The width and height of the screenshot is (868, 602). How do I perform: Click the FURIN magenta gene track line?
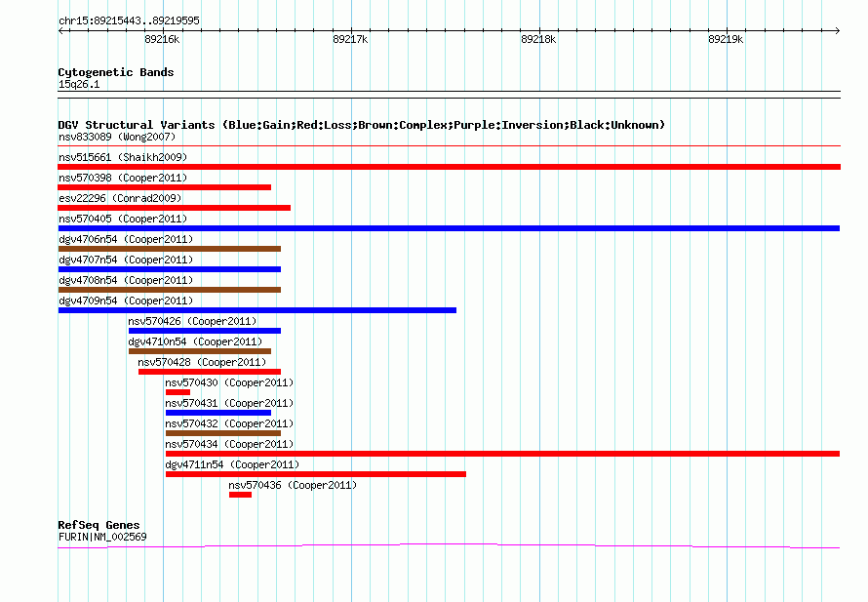coord(449,546)
